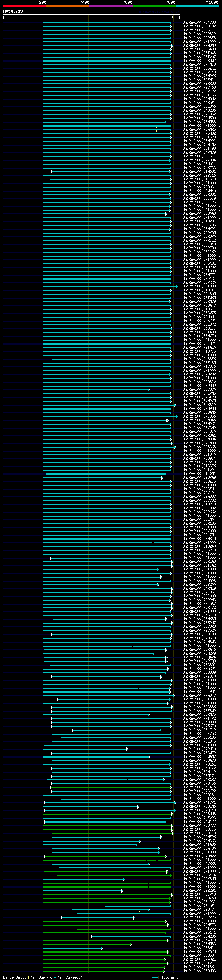Select hit UniRef100_C4JNM3
Viewport: 222px width, 980px height.
(x=199, y=443)
